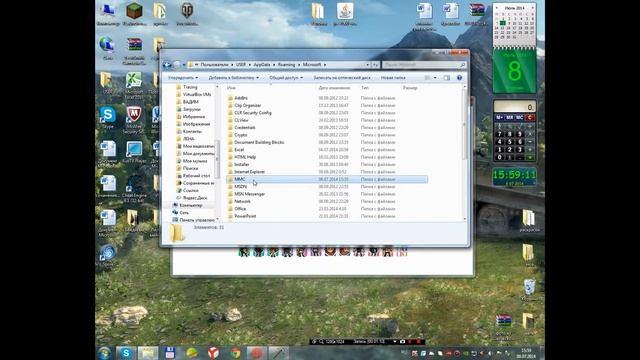
Task: Open the McAfee Security desktop shortcut
Action: 134,119
